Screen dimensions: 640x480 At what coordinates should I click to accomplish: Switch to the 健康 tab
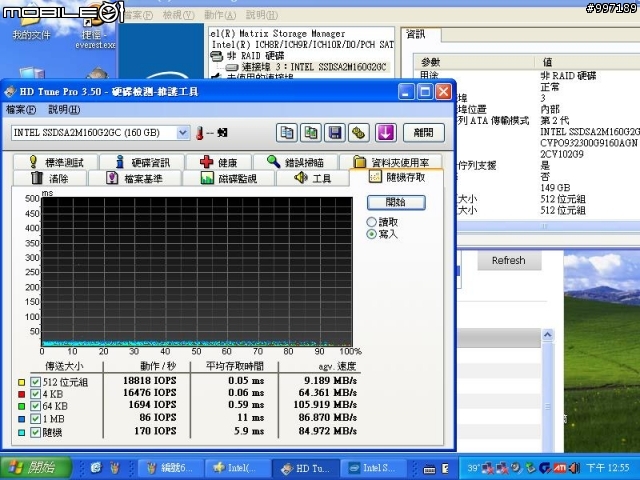click(x=218, y=162)
